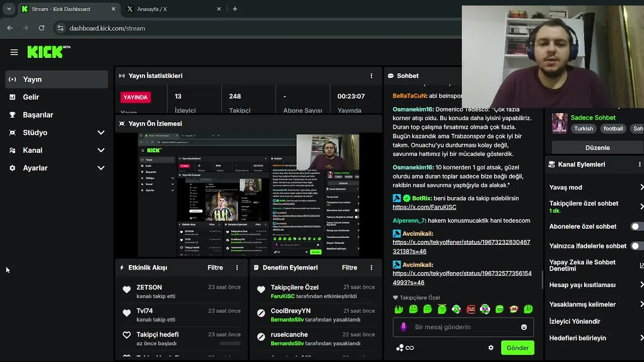
Task: Click the Takipçi hedefi progress bar
Action: [230, 343]
